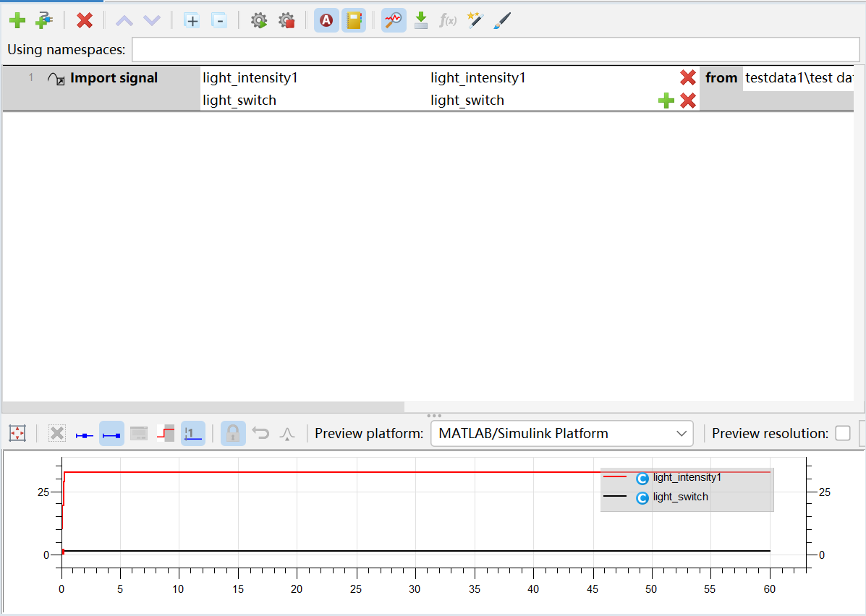Click the green download arrow import icon
Image resolution: width=866 pixels, height=616 pixels.
(x=421, y=21)
